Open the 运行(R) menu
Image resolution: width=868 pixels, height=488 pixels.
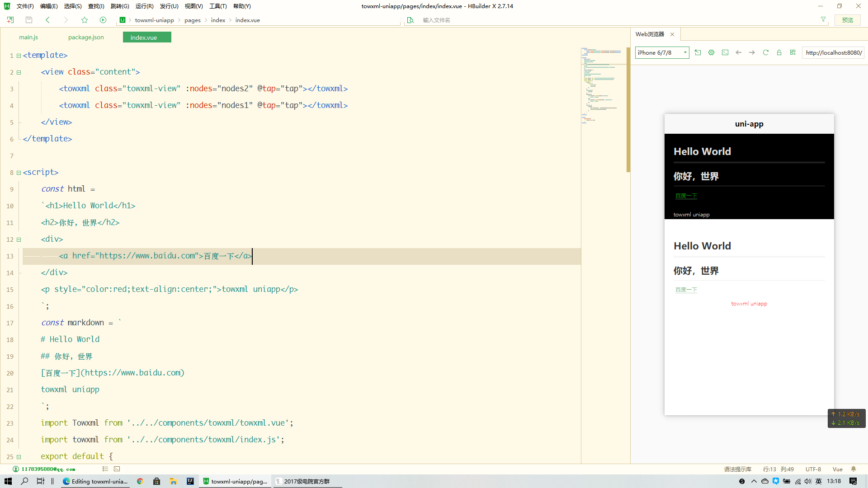[144, 6]
